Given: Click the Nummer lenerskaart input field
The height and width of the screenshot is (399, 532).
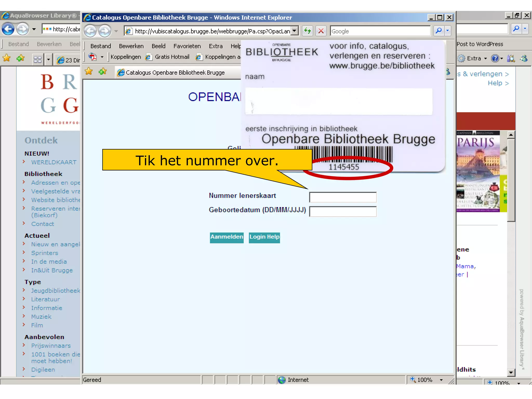Looking at the screenshot, I should click(343, 197).
